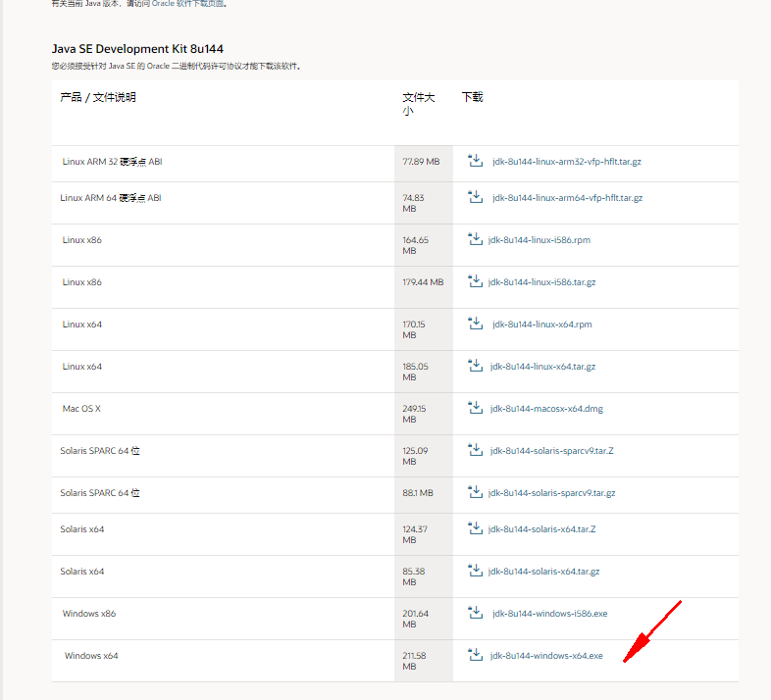Image resolution: width=771 pixels, height=700 pixels.
Task: Click the 产品 / 文件说明 column header
Action: pos(98,97)
